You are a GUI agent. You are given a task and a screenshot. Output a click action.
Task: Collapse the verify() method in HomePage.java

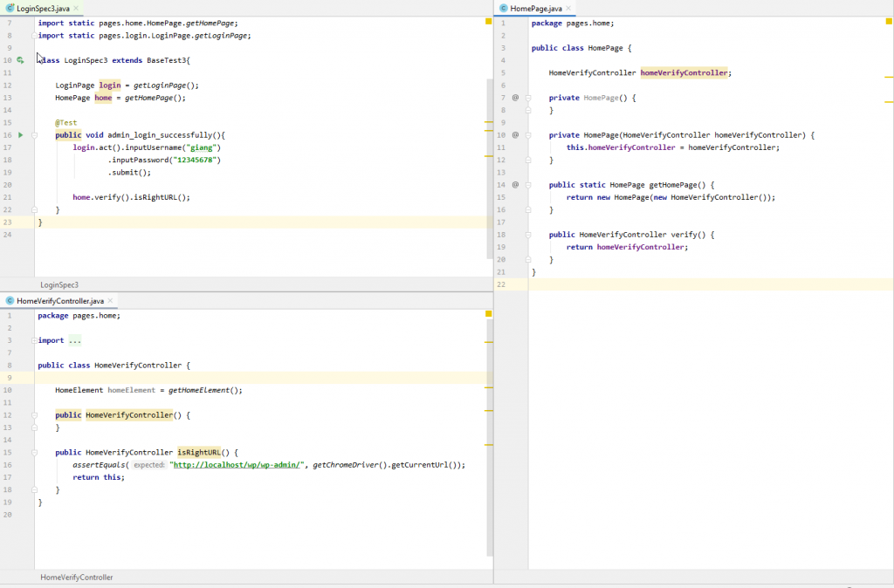528,235
